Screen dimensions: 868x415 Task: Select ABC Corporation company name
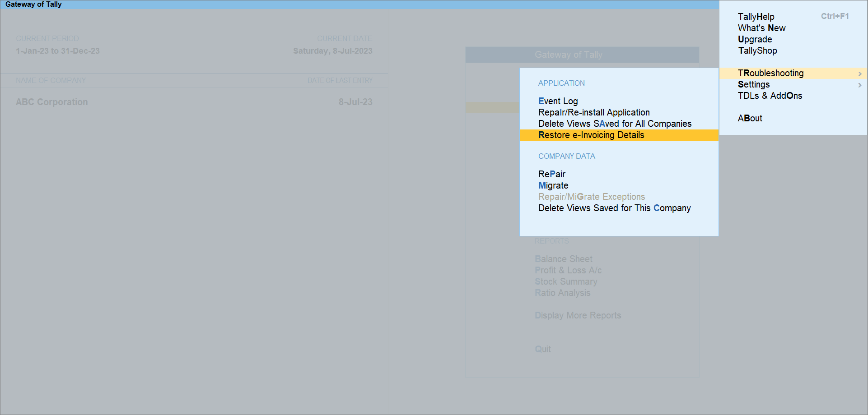pos(52,102)
